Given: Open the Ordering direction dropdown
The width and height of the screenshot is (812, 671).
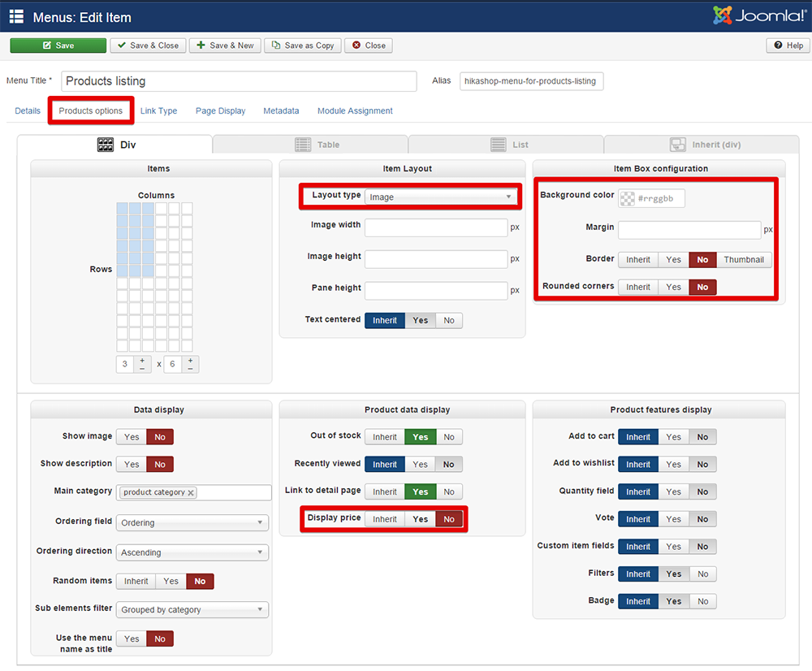Looking at the screenshot, I should pyautogui.click(x=192, y=553).
